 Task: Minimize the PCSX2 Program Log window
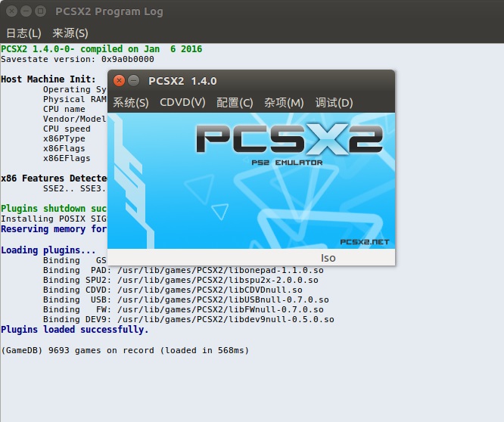[x=26, y=11]
